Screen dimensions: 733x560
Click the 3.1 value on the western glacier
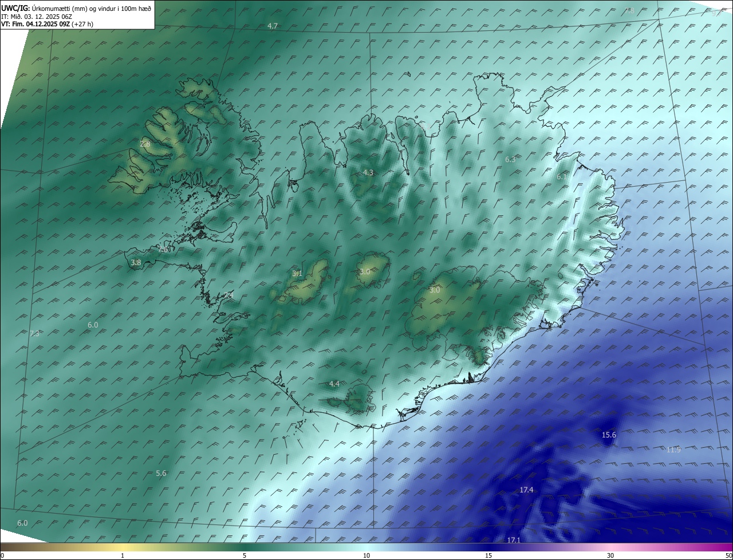(297, 274)
